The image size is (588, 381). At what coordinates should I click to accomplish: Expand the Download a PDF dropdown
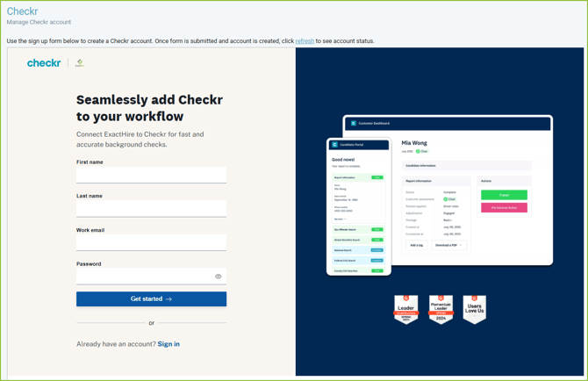[448, 245]
